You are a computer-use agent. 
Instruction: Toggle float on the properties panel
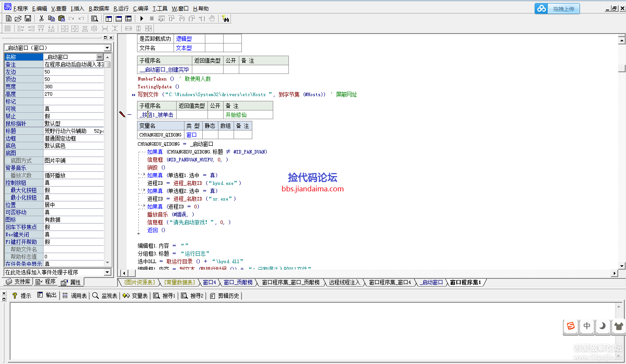click(x=105, y=37)
